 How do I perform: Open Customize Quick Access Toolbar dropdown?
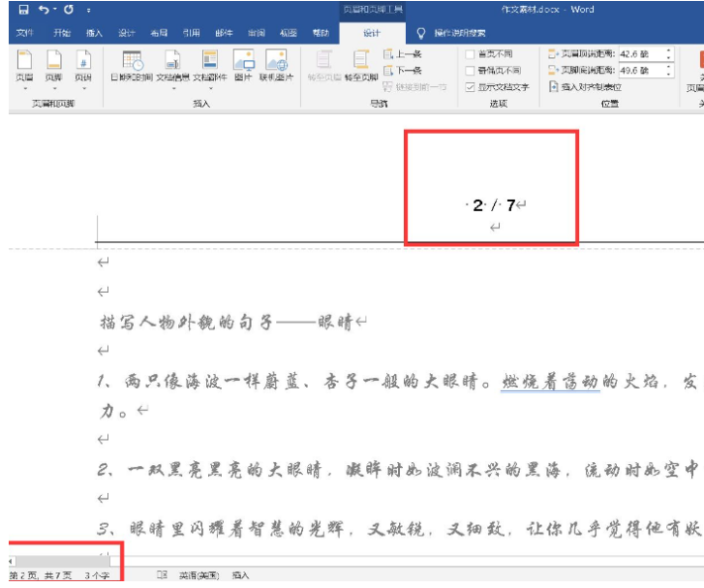(88, 10)
